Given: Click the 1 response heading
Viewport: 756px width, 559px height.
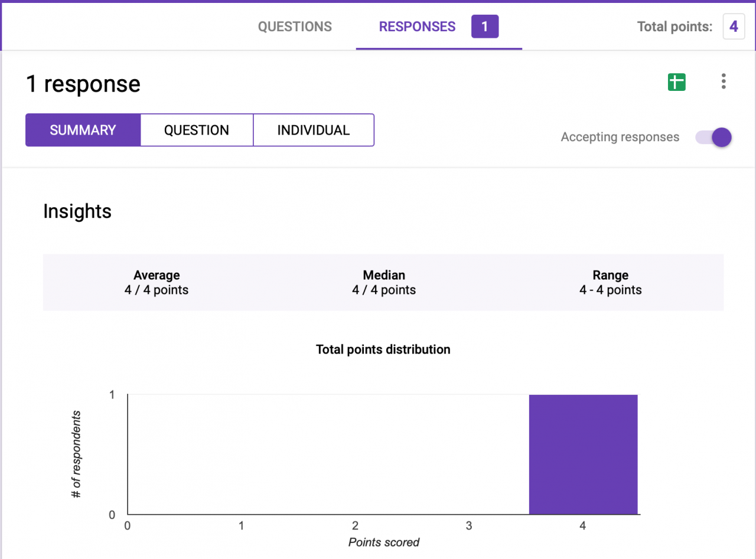Looking at the screenshot, I should [x=82, y=84].
